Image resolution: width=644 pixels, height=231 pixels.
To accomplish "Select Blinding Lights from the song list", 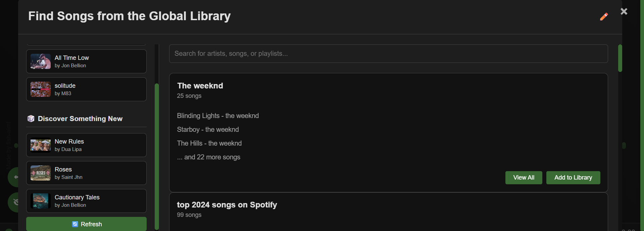I will (x=218, y=116).
